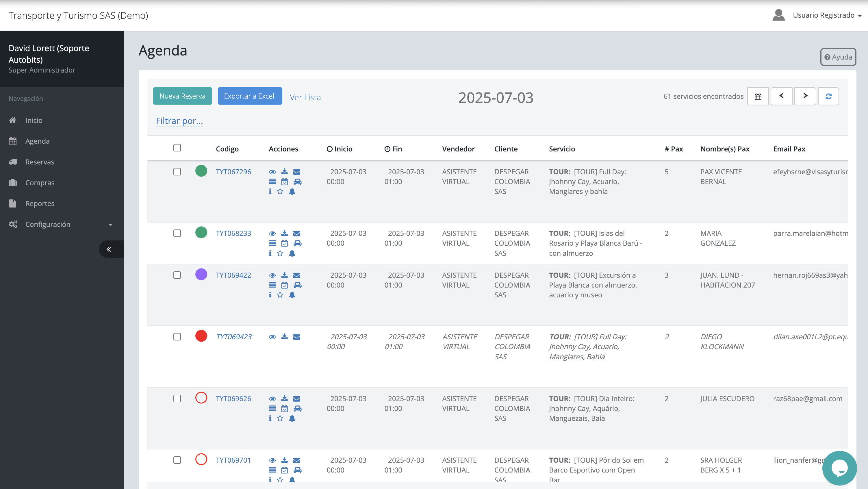This screenshot has height=489, width=868.
Task: Click purple status dot of TYT069422
Action: (201, 274)
